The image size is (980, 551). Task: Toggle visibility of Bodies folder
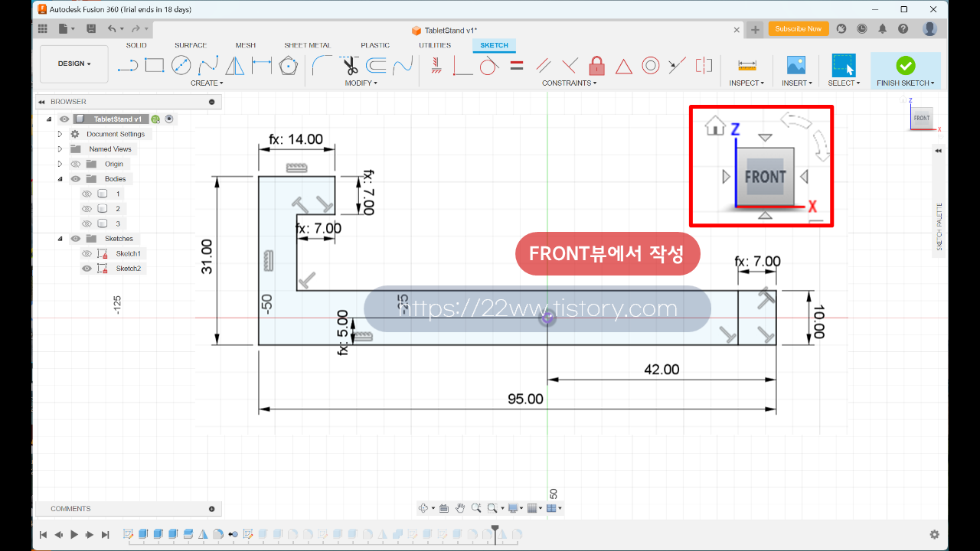76,179
